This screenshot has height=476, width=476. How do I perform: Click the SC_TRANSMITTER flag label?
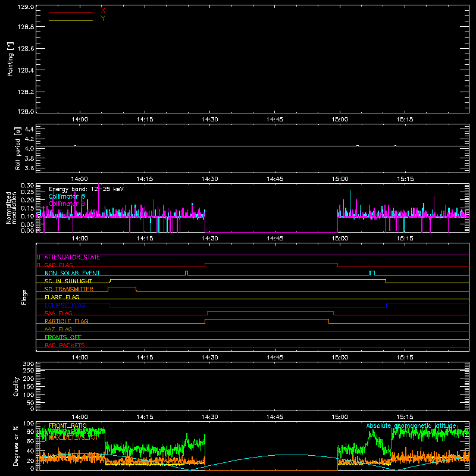(x=69, y=289)
